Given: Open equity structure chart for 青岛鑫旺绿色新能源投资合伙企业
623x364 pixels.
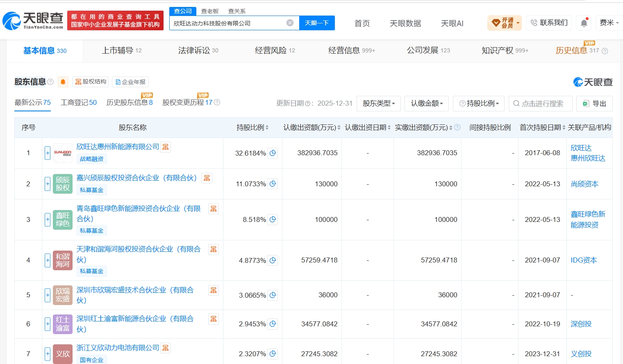Looking at the screenshot, I should point(214,209).
